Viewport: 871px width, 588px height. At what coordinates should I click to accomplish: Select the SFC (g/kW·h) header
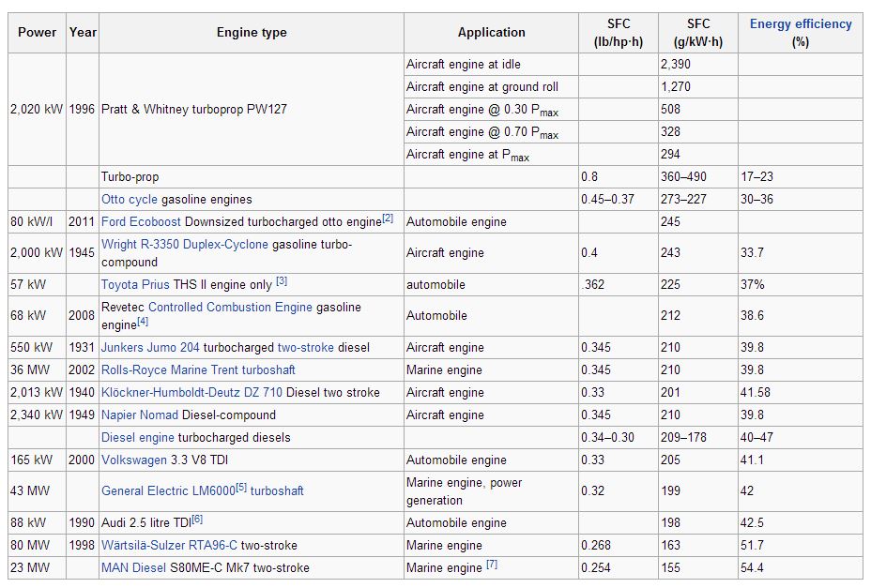[x=697, y=33]
